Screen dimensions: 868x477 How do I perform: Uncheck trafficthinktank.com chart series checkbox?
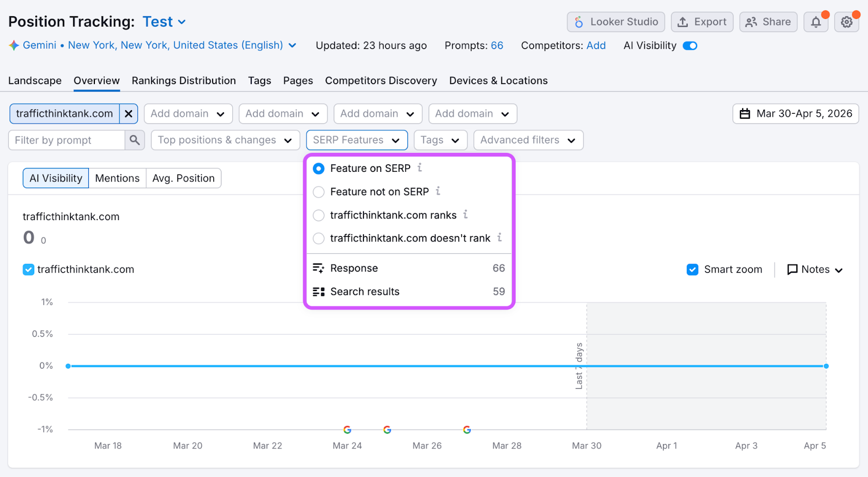point(28,269)
